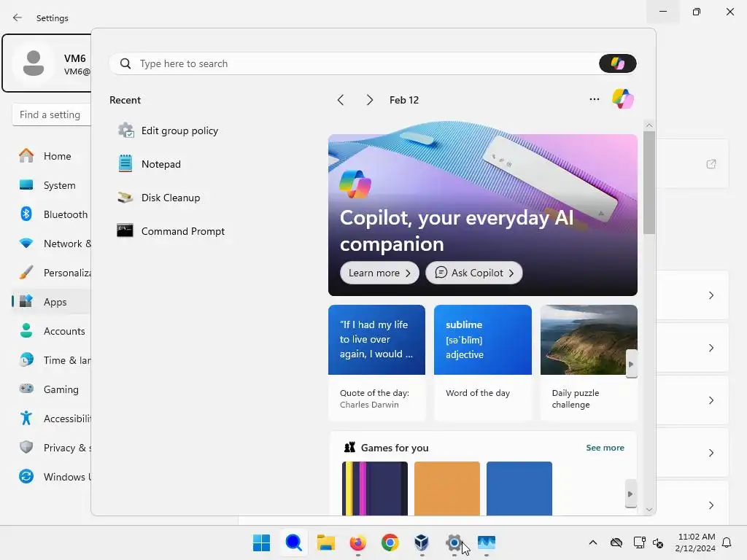This screenshot has height=560, width=747.
Task: Open Daily puzzle challenge card
Action: pyautogui.click(x=589, y=362)
